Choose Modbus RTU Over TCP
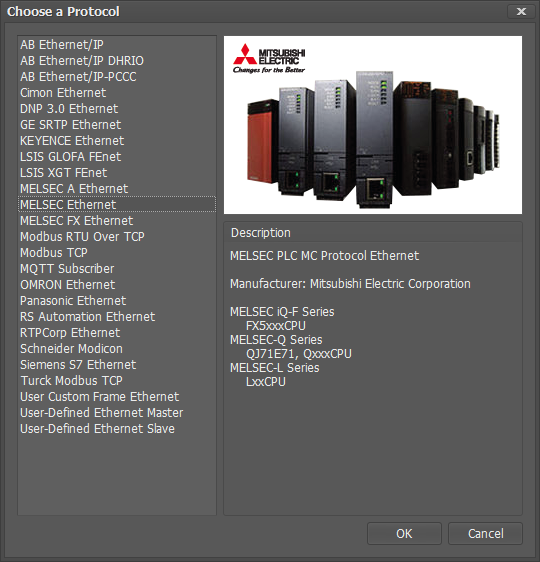Image resolution: width=540 pixels, height=562 pixels. [x=117, y=237]
